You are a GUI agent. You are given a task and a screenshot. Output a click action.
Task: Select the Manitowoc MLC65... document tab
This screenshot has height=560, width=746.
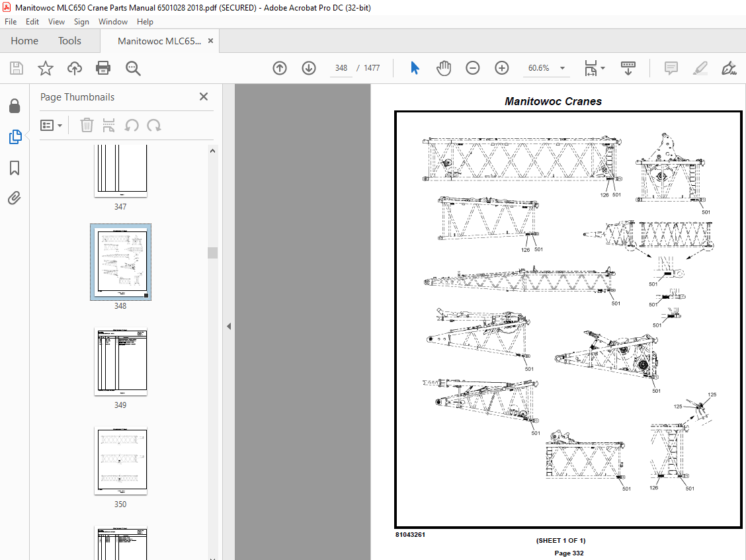(159, 41)
